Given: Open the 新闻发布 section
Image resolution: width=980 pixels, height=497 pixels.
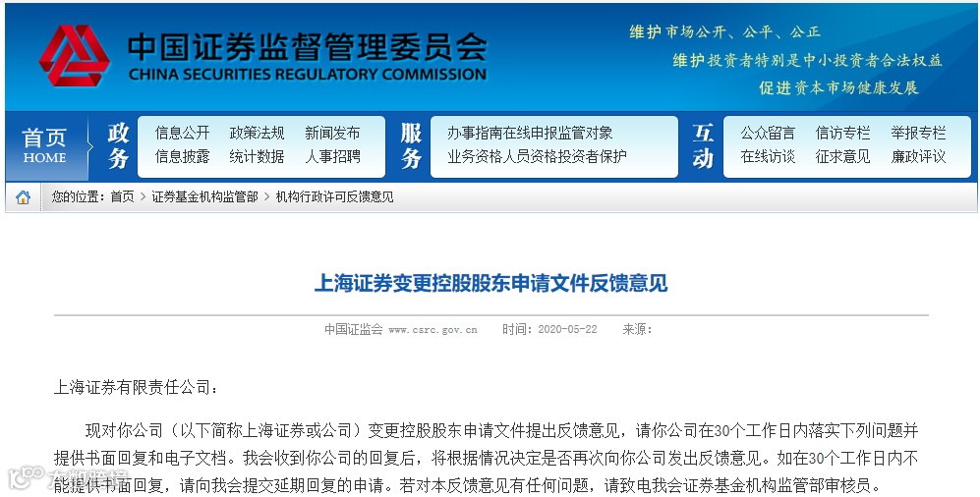Looking at the screenshot, I should 332,133.
